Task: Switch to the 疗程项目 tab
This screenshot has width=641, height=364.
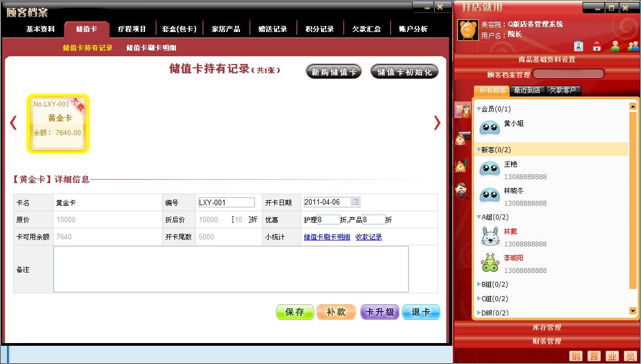Action: [132, 29]
